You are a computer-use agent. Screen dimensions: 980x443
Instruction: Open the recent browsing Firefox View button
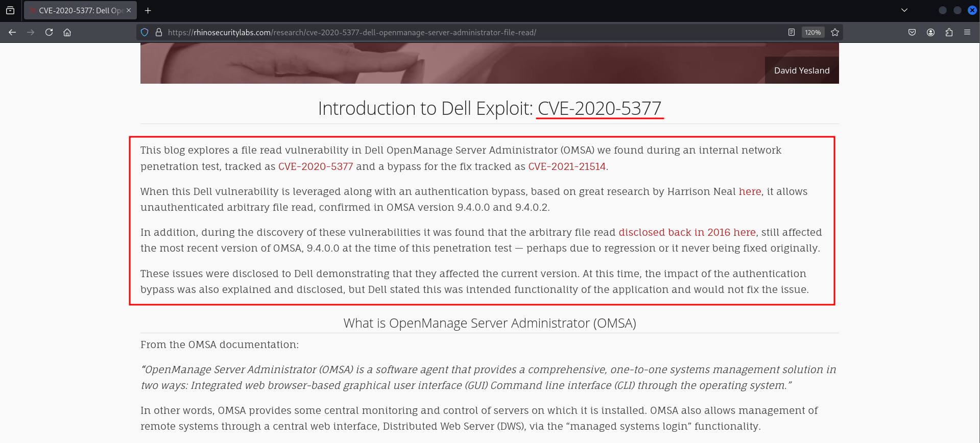point(10,10)
